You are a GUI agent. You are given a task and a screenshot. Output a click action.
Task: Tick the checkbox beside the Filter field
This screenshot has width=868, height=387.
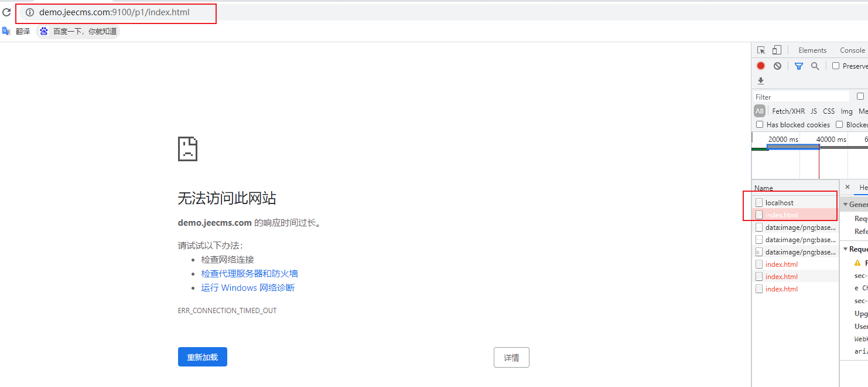(x=860, y=96)
